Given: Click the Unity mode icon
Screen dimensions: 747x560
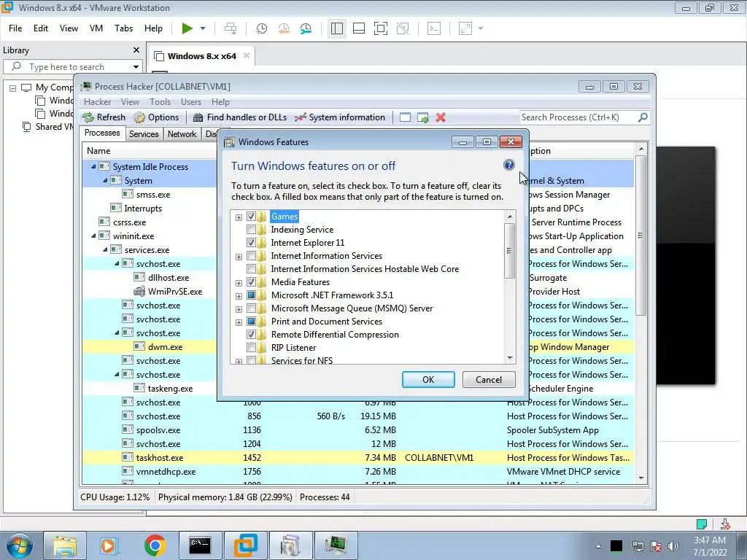Looking at the screenshot, I should pos(403,28).
